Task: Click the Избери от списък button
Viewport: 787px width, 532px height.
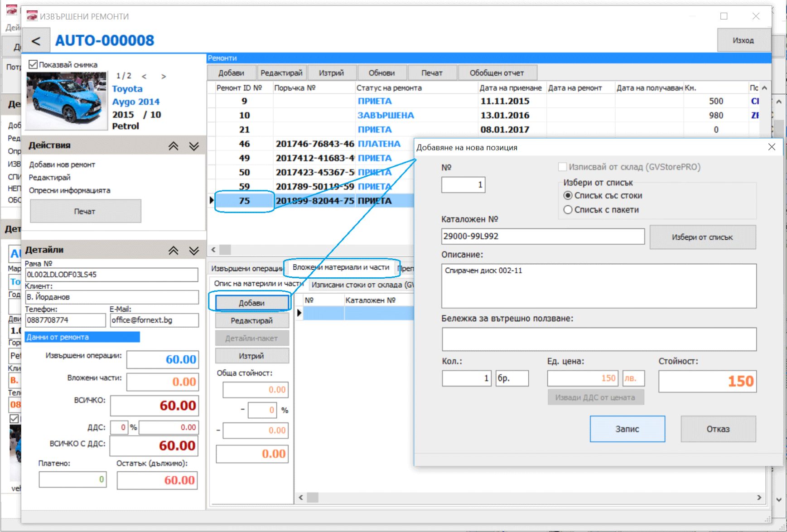Action: [x=703, y=237]
